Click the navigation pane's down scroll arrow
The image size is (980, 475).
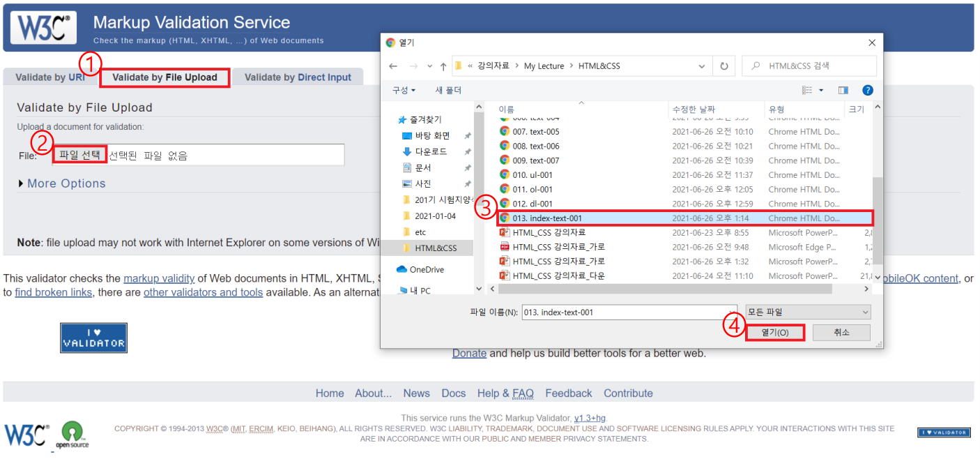479,289
